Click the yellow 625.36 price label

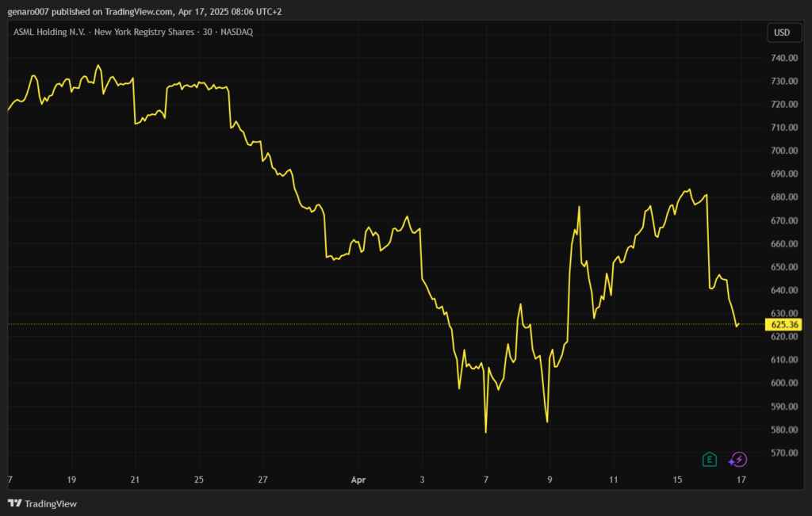pos(783,324)
